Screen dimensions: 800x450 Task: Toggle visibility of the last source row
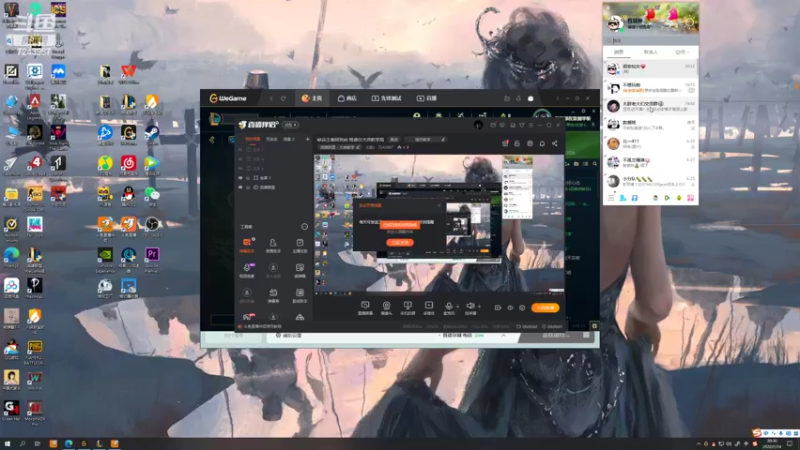pos(240,187)
